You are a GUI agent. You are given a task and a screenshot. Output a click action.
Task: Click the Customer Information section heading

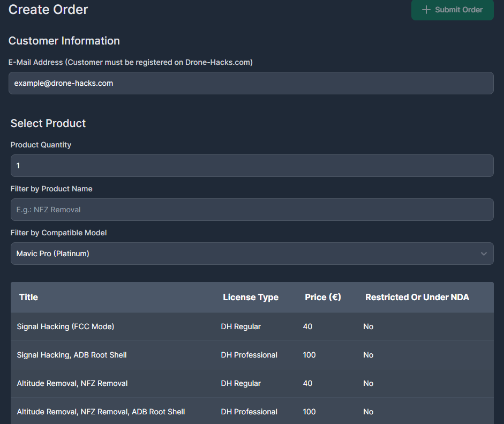point(64,41)
